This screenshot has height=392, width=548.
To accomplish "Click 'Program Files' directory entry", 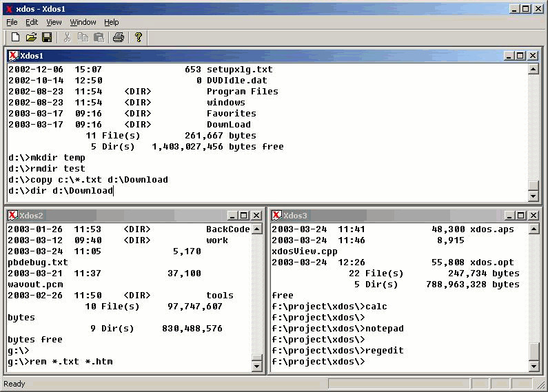I will pos(242,92).
